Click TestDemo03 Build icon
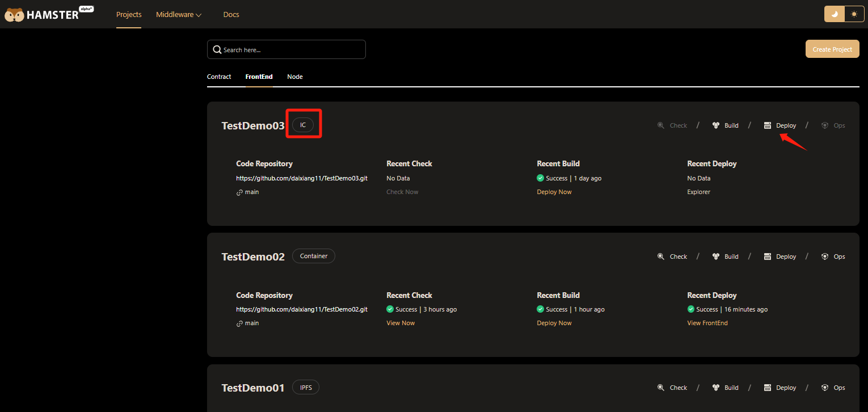The height and width of the screenshot is (412, 868). tap(716, 125)
